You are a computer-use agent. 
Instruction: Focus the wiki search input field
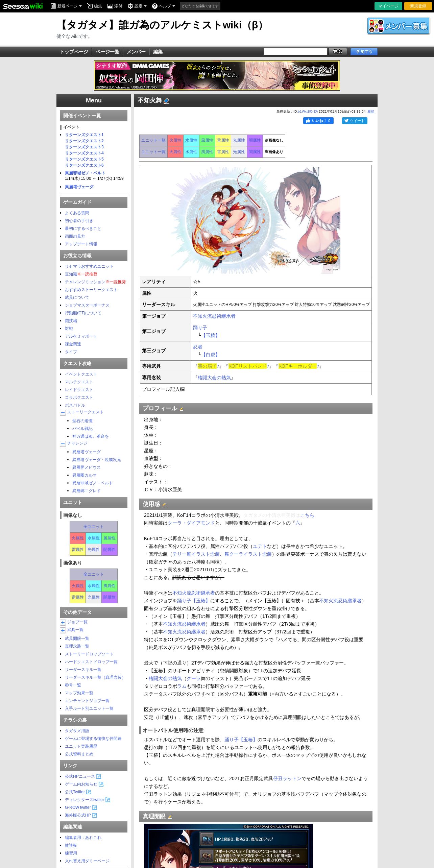(295, 51)
